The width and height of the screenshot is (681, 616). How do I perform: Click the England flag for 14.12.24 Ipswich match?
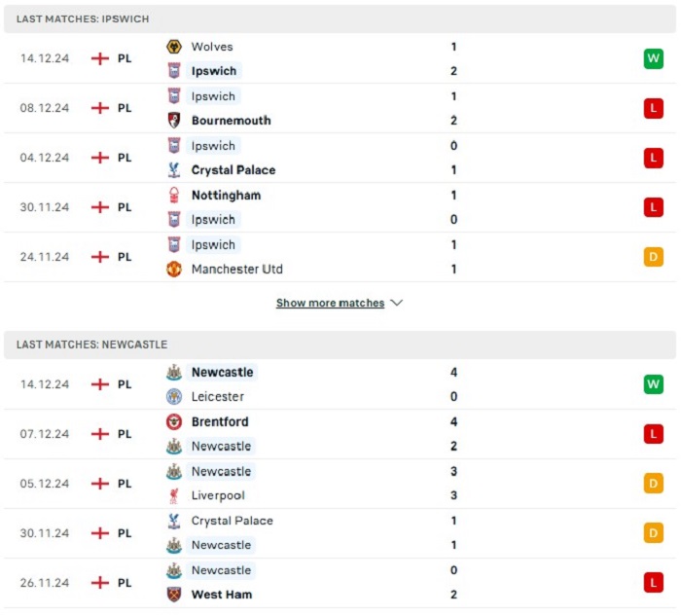click(x=99, y=58)
